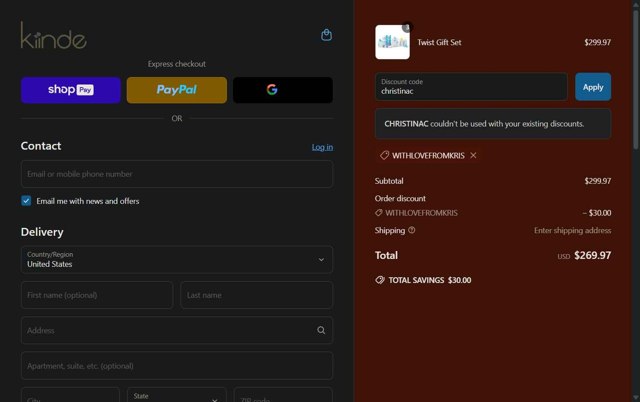This screenshot has height=402, width=640.
Task: Select Google Pay express checkout
Action: 283,90
